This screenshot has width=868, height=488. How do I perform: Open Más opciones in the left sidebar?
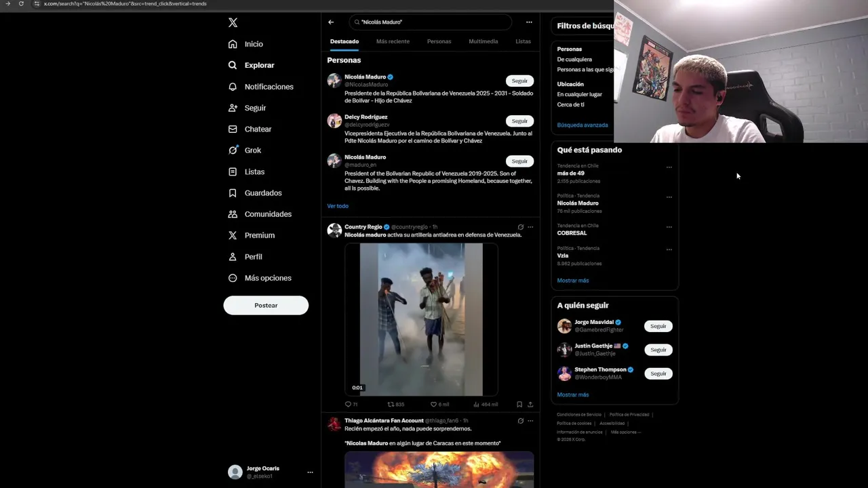point(260,278)
